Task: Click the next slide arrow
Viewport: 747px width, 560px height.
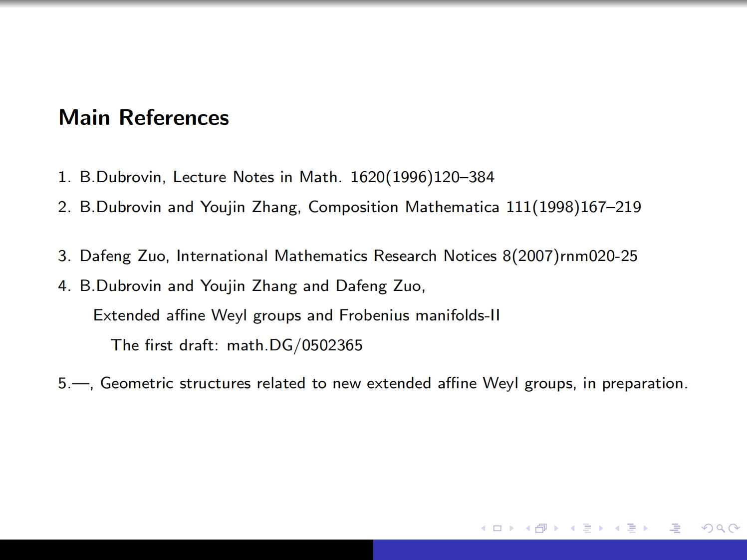Action: point(511,528)
